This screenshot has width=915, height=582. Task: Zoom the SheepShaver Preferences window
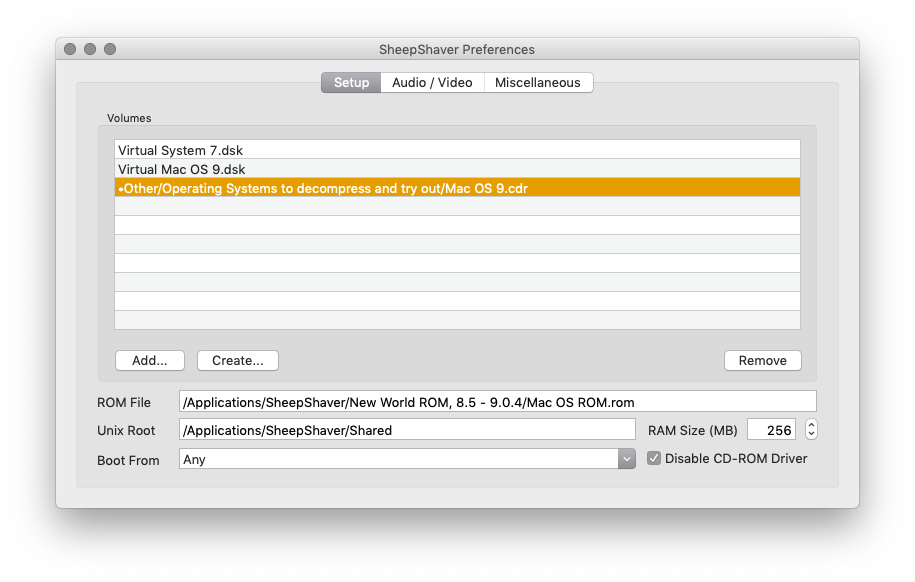[x=110, y=49]
